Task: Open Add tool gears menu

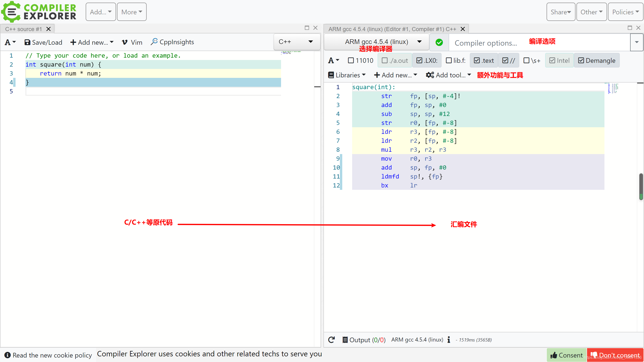Action: [448, 75]
